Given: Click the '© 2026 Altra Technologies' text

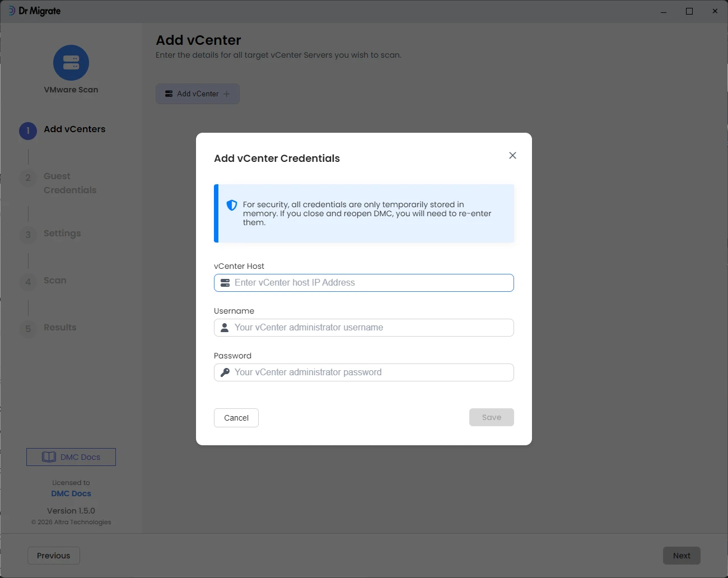Looking at the screenshot, I should point(71,522).
